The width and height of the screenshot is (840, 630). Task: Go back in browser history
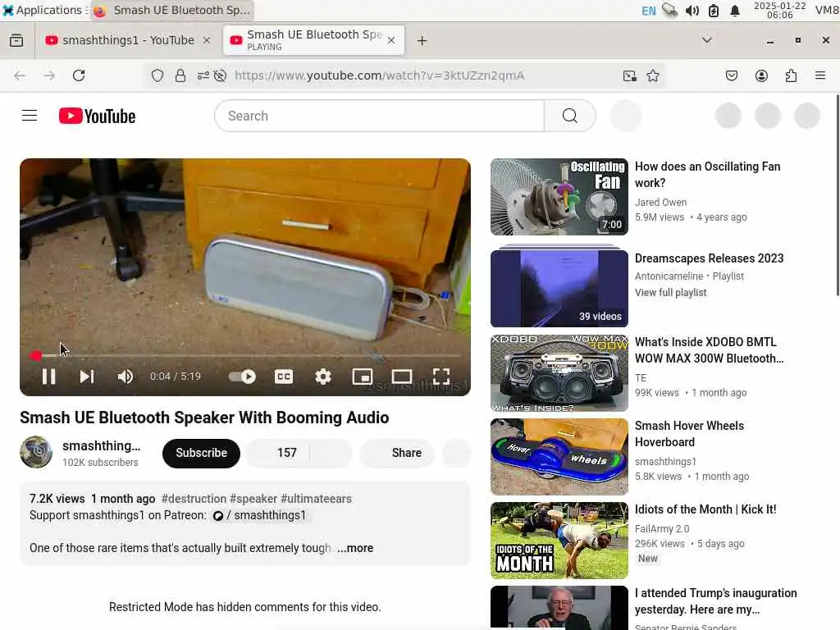(x=20, y=75)
